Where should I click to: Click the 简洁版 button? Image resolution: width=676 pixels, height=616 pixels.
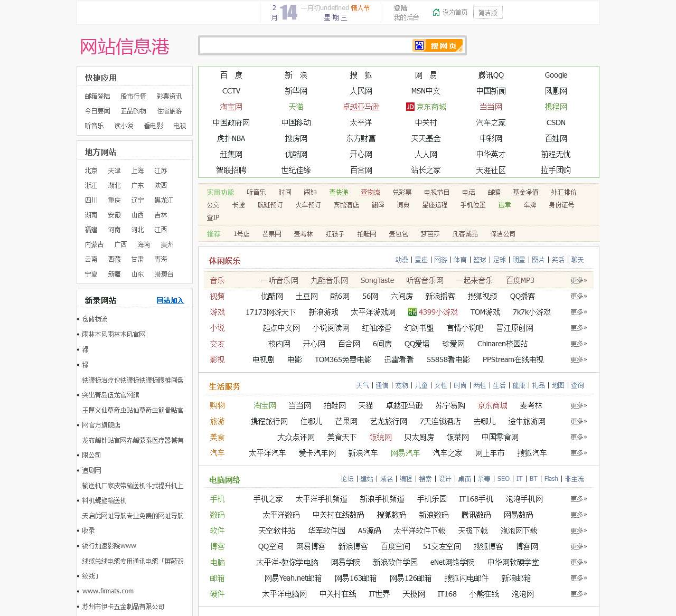coord(488,13)
